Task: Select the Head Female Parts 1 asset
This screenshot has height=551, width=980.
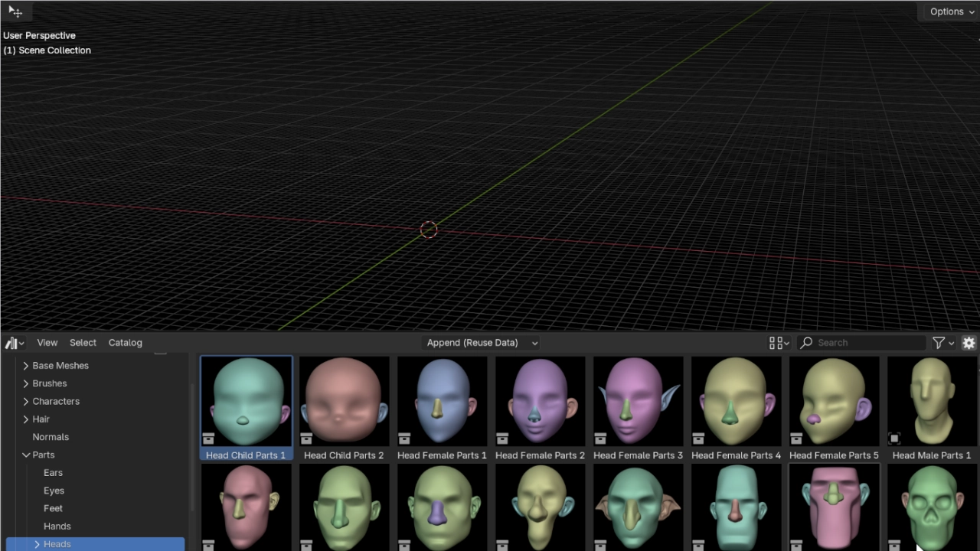Action: tap(442, 408)
